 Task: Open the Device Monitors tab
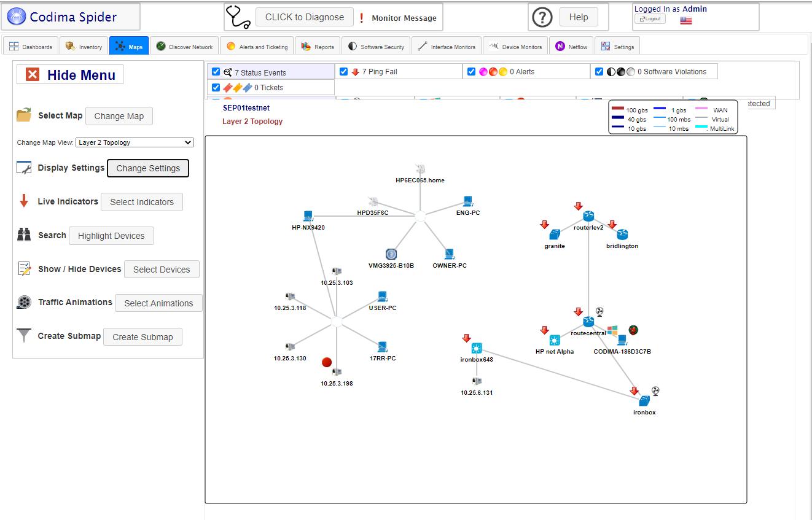pos(516,47)
